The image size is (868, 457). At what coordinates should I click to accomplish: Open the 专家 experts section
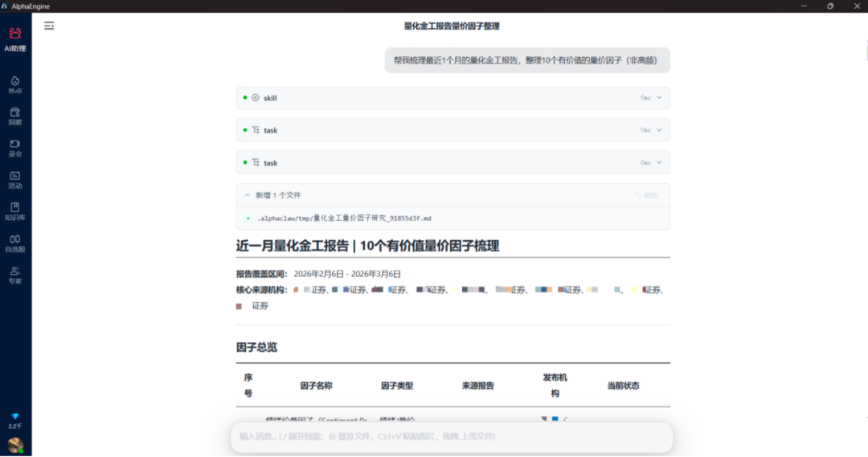pos(15,275)
